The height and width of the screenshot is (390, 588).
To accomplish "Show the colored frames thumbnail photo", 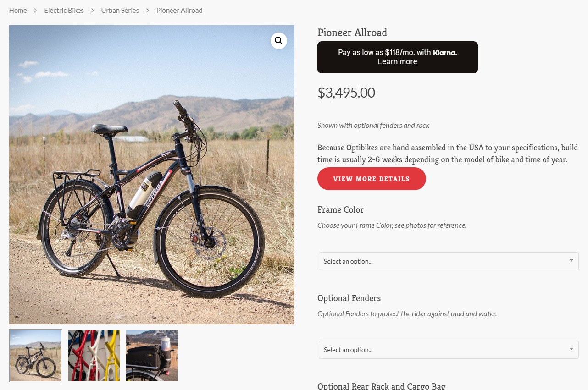I will tap(94, 356).
